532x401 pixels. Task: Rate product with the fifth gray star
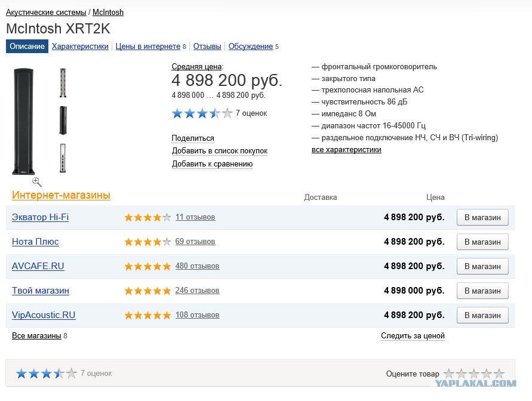coord(499,374)
